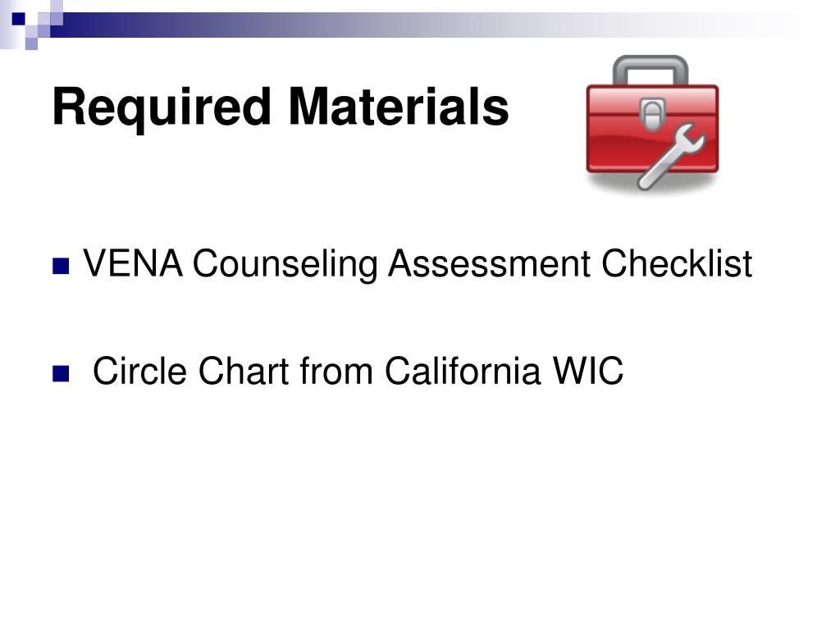This screenshot has width=840, height=630.
Task: Click the blue bullet beside VENA Counseling
Action: (x=61, y=267)
